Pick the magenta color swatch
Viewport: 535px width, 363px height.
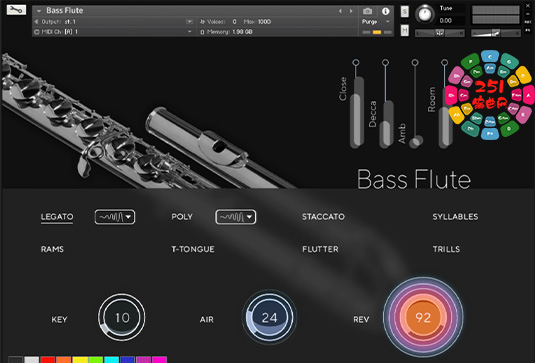click(x=159, y=360)
